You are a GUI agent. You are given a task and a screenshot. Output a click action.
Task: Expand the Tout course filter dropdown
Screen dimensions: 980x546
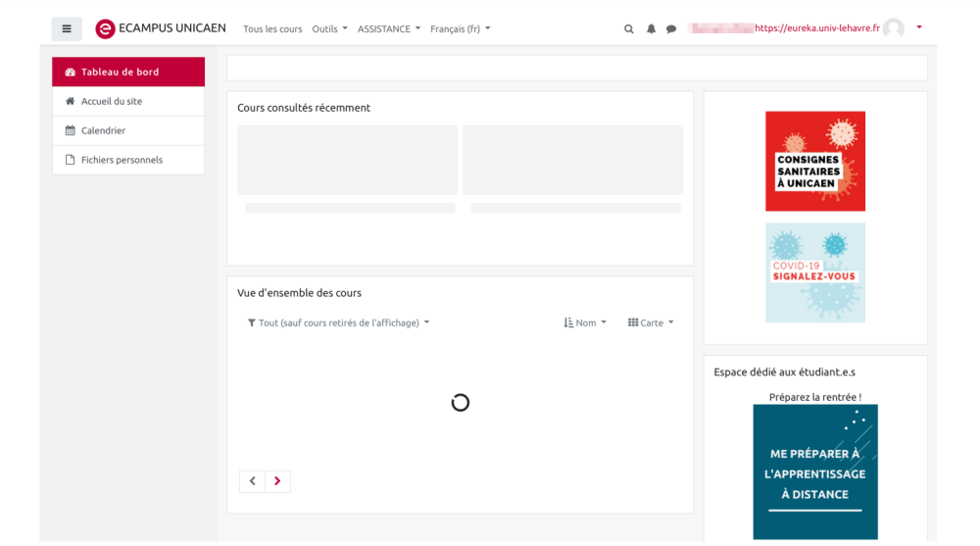[338, 323]
